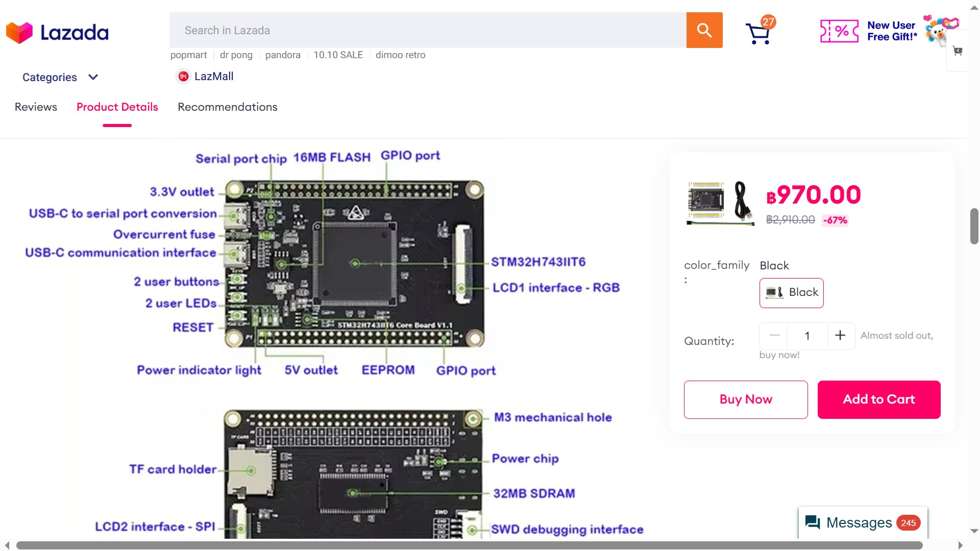This screenshot has width=980, height=551.
Task: Expand the Categories dropdown
Action: pos(50,77)
